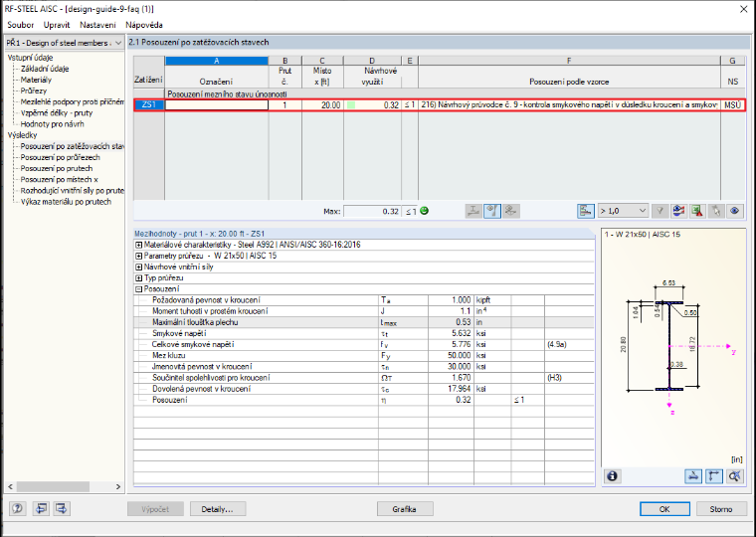Toggle cross-section dimensions display icon

click(693, 476)
